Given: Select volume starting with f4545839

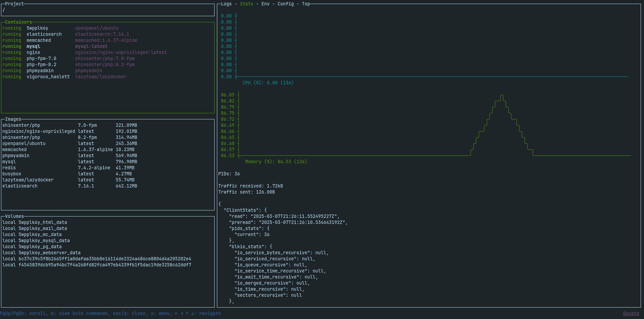Looking at the screenshot, I should 108,265.
